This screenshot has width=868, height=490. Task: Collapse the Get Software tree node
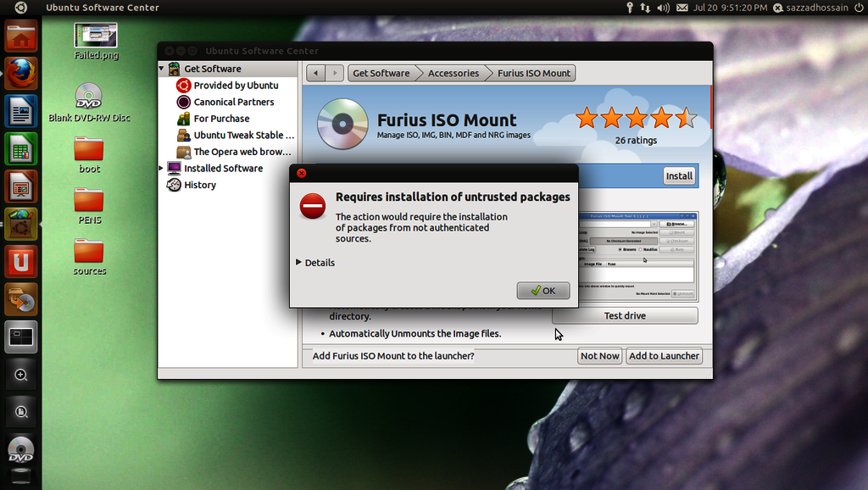pyautogui.click(x=162, y=69)
